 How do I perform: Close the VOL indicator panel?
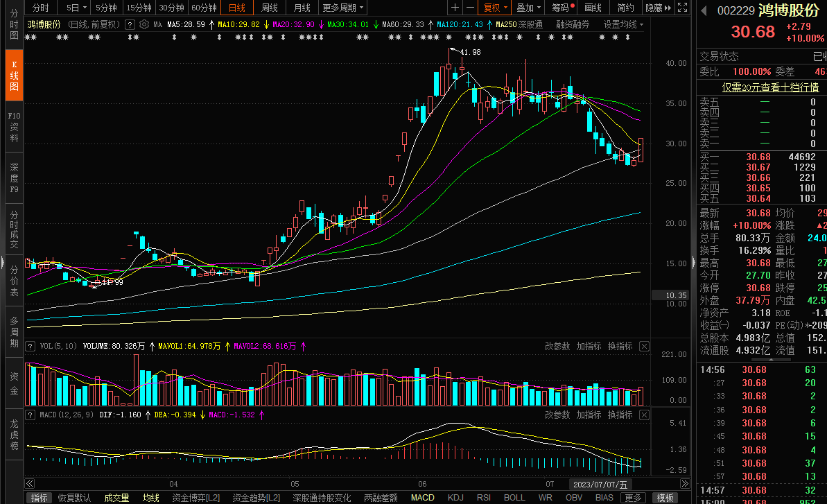644,347
